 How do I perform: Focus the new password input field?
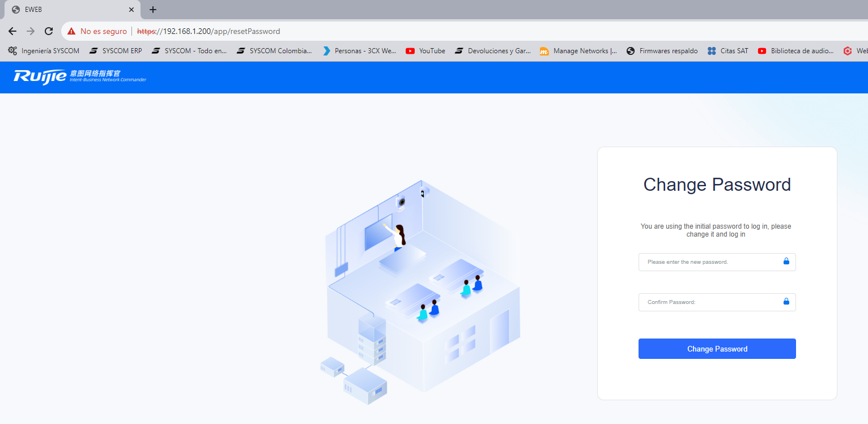pos(717,262)
